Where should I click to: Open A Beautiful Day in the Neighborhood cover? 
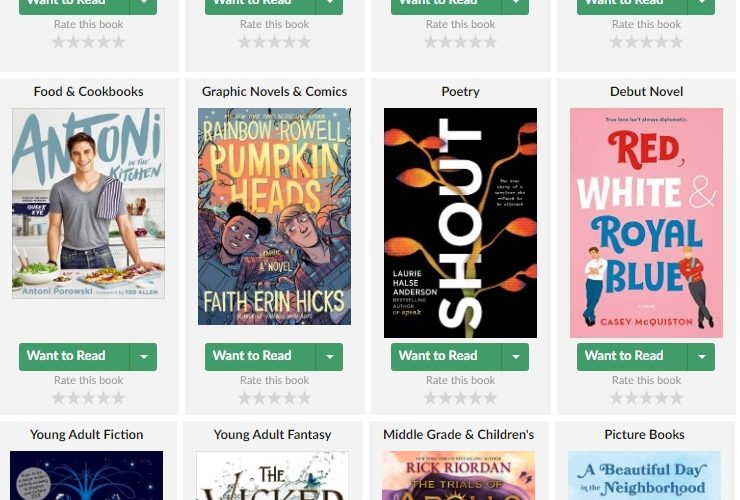point(644,475)
